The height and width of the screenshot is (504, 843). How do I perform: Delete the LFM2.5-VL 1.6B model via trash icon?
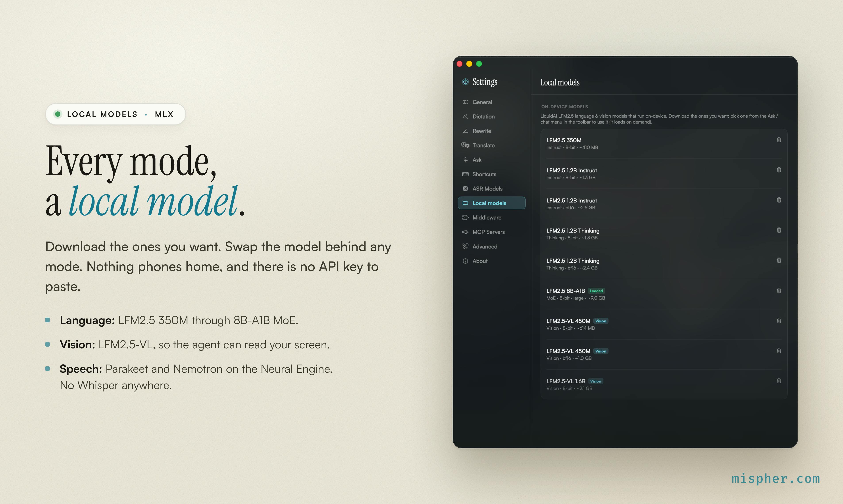[779, 381]
